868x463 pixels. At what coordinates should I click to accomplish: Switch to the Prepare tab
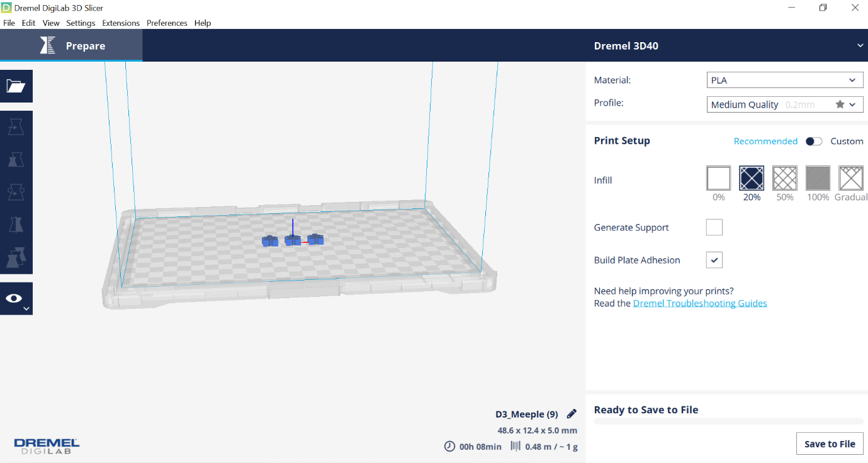71,45
